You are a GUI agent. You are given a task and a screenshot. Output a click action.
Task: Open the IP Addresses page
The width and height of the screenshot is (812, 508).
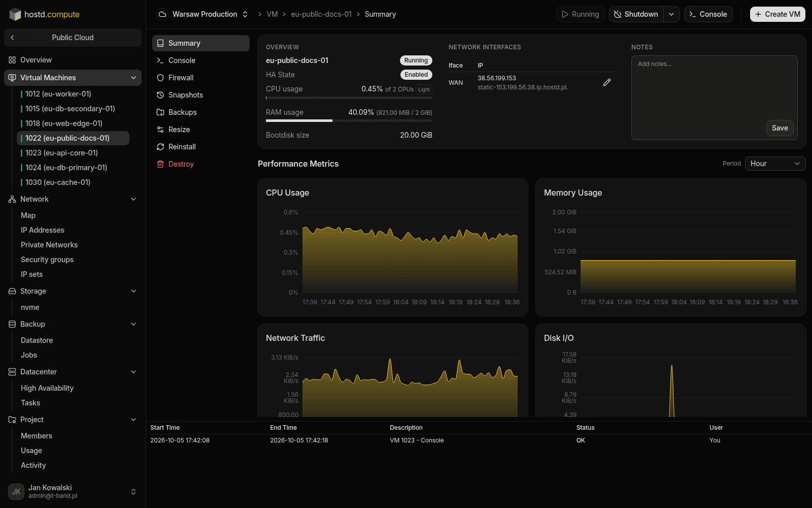point(43,230)
